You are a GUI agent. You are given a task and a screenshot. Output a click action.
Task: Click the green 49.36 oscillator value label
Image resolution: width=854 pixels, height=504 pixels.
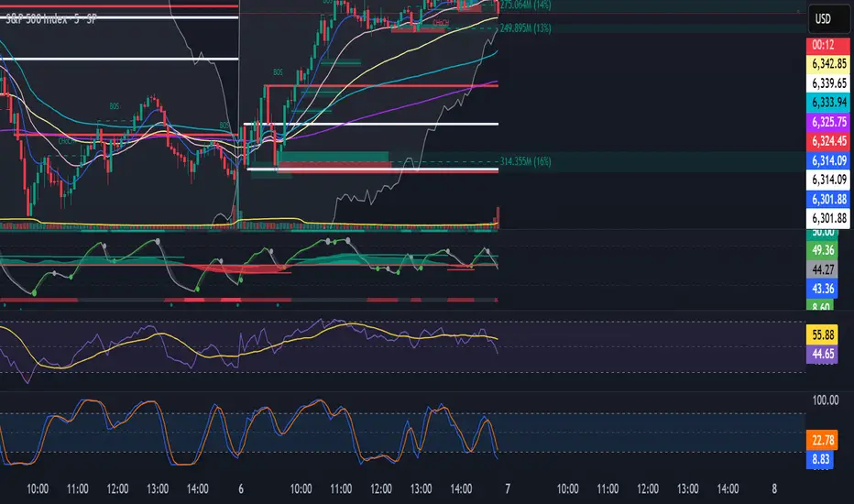[822, 250]
